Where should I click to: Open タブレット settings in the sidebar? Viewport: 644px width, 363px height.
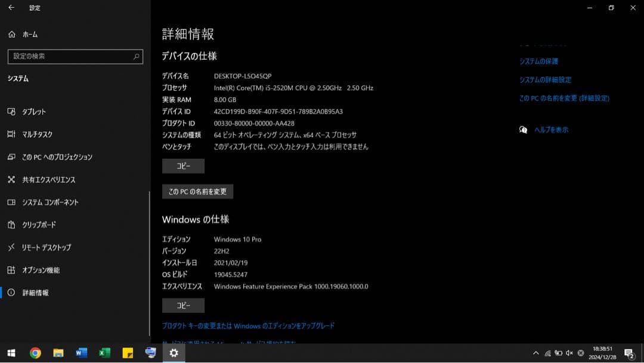coord(36,112)
